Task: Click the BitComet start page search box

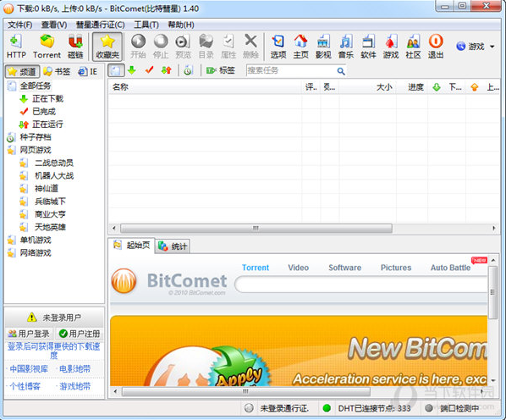Action: coord(361,285)
